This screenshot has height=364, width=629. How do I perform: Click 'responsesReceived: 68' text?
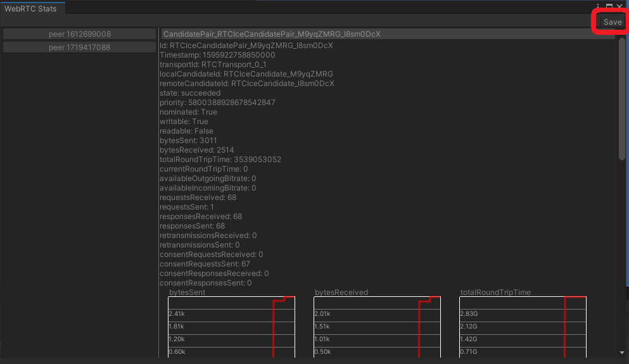(201, 217)
